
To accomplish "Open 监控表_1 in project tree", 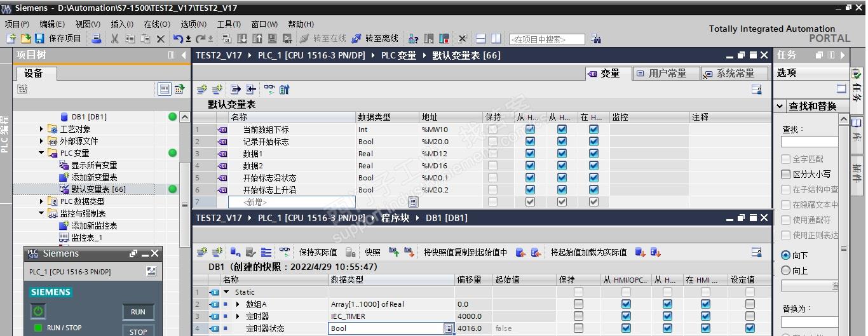I will coord(87,238).
